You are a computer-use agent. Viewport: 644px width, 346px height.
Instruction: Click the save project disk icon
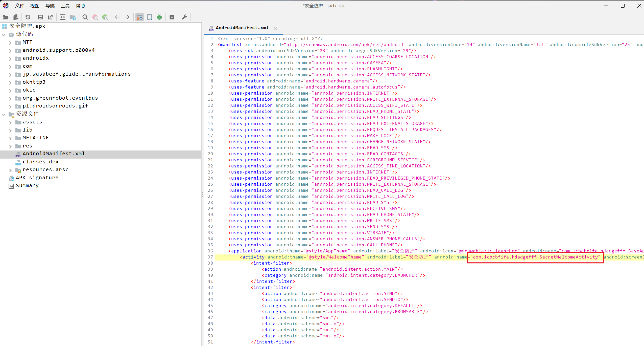(x=40, y=17)
